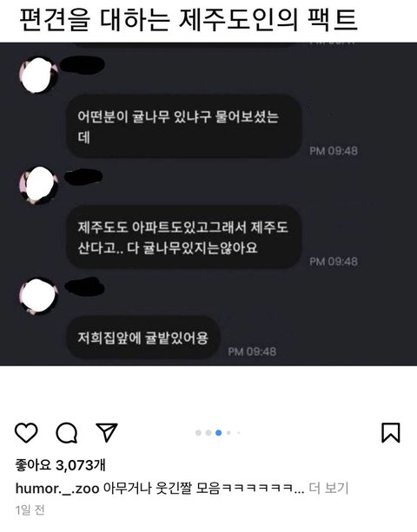The width and height of the screenshot is (417, 532).
Task: Save post with bookmark icon
Action: 391,432
